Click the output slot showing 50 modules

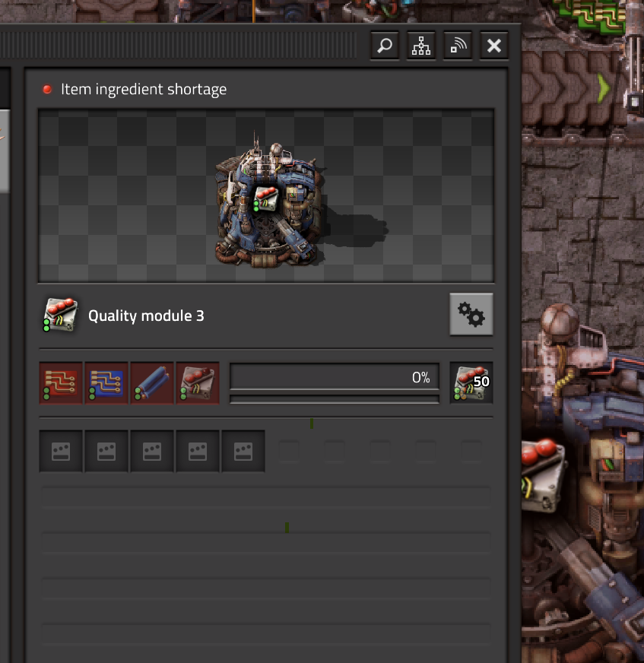471,382
